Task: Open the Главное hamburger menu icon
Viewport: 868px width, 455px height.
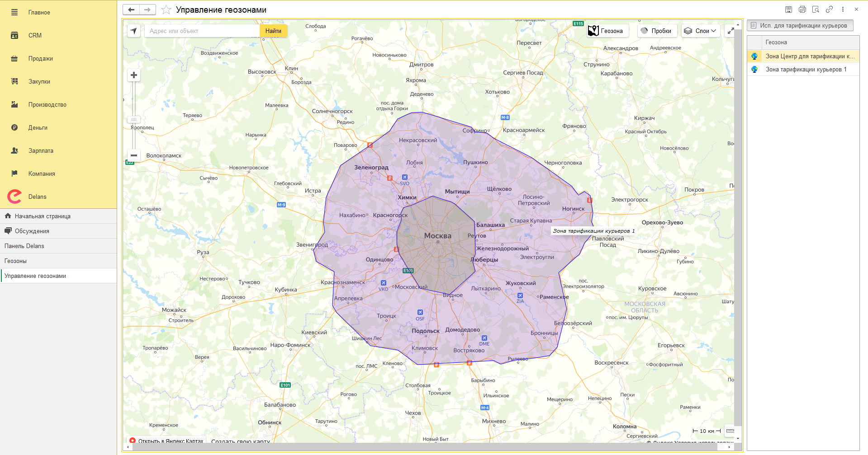Action: click(x=14, y=13)
